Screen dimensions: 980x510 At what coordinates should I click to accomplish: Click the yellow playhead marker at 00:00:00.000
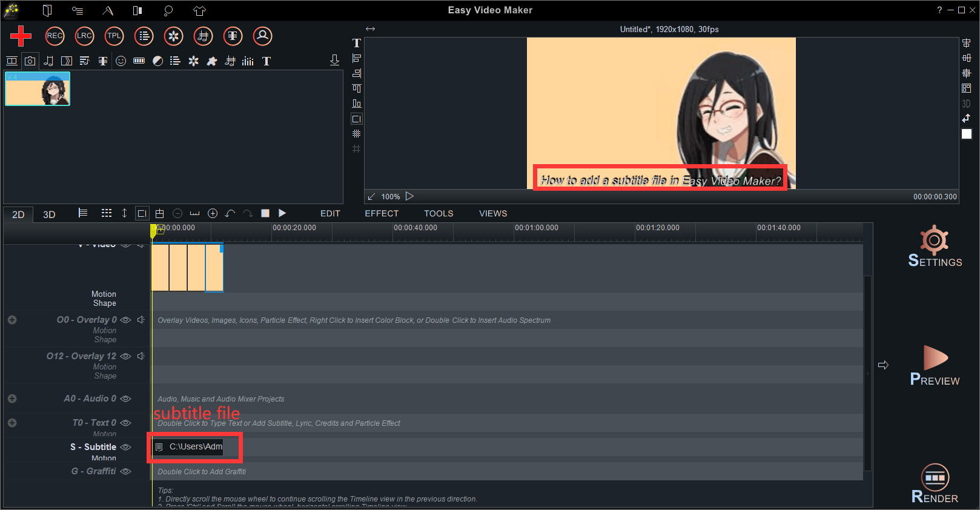pos(154,231)
